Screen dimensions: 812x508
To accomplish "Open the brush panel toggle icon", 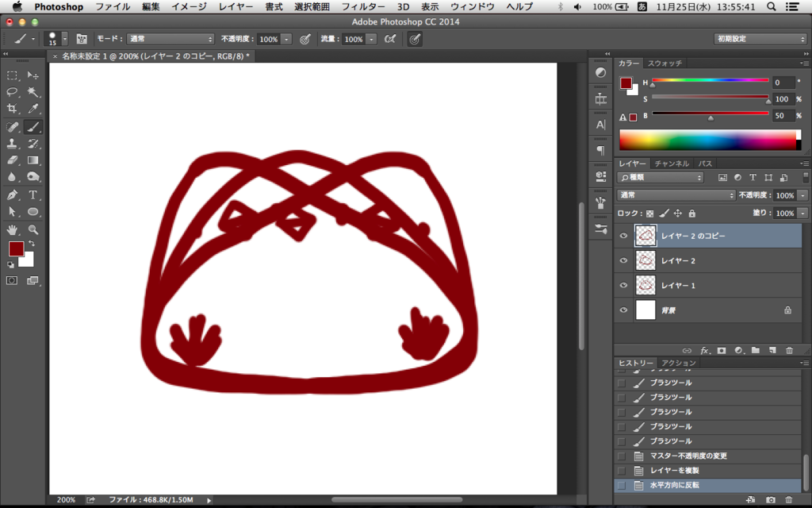I will point(82,39).
